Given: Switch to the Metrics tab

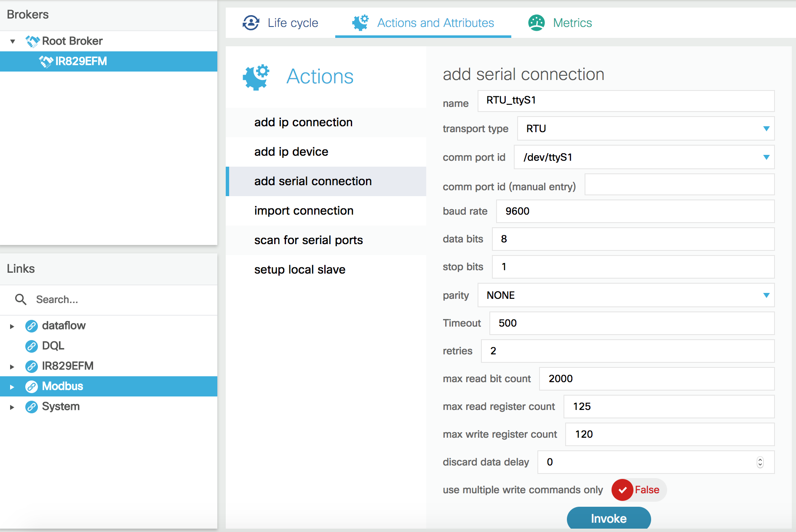Looking at the screenshot, I should pos(572,23).
